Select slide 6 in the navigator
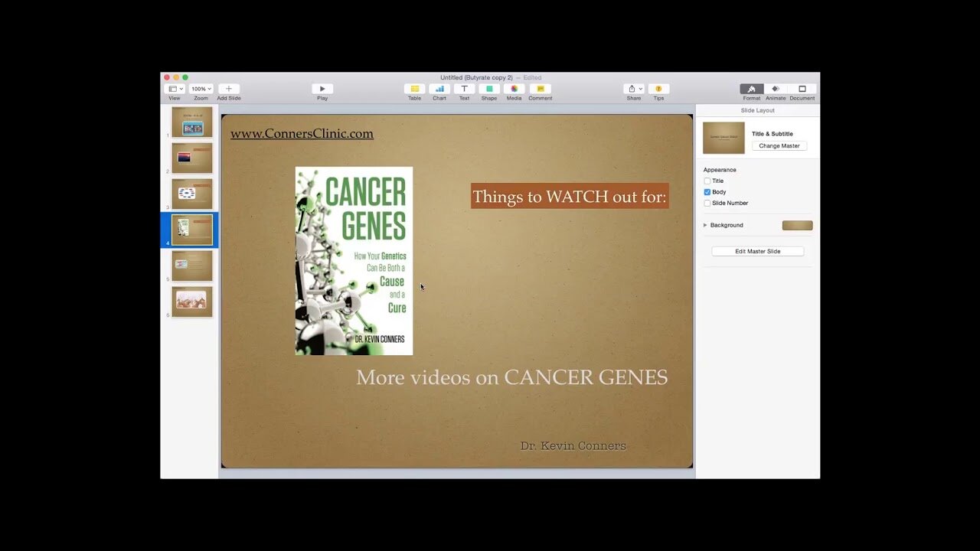This screenshot has width=980, height=551. (192, 302)
